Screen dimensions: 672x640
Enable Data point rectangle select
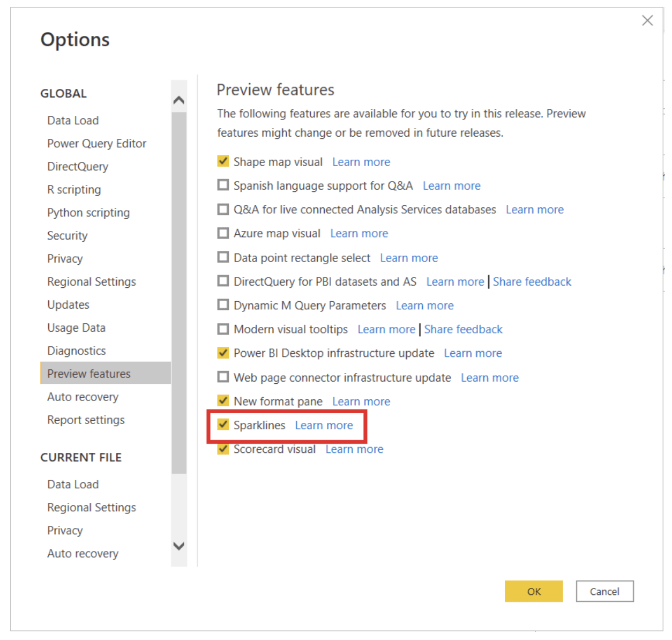coord(223,257)
